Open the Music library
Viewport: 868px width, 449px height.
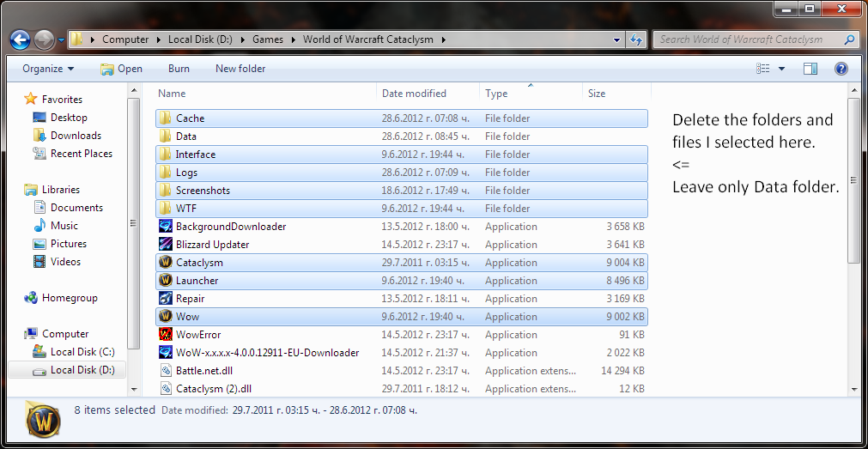click(x=64, y=226)
